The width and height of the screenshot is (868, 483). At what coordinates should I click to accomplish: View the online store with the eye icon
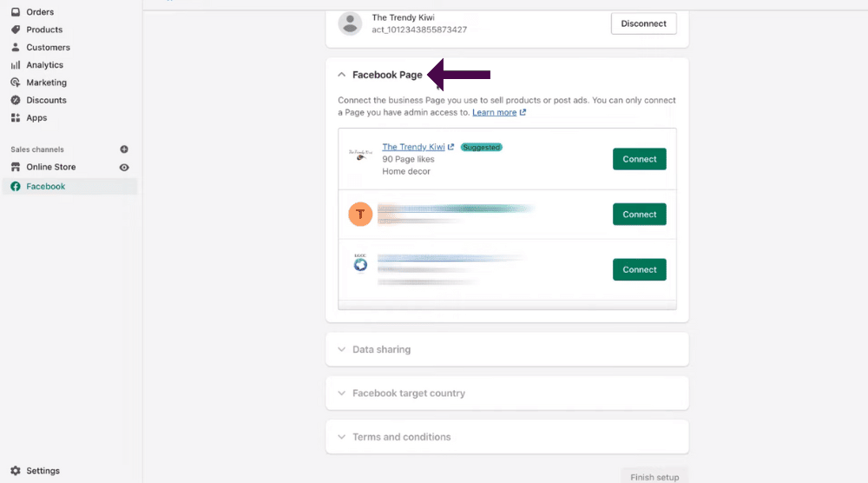pos(124,168)
